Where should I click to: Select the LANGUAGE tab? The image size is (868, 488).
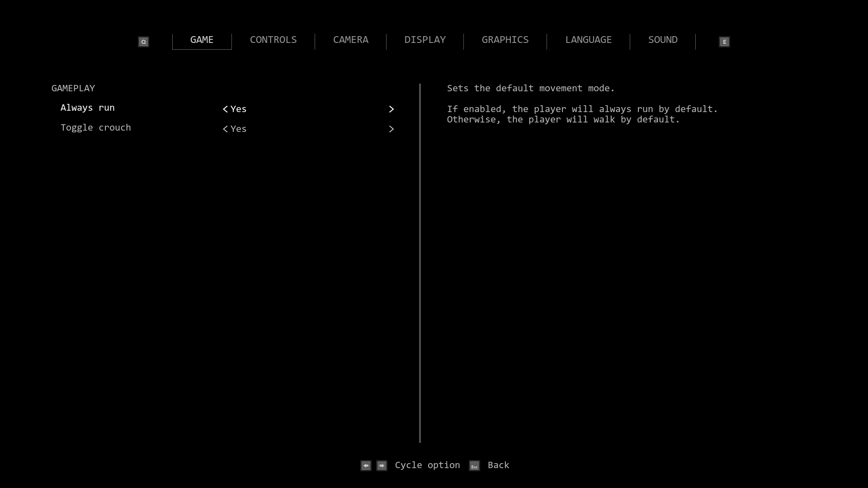588,40
